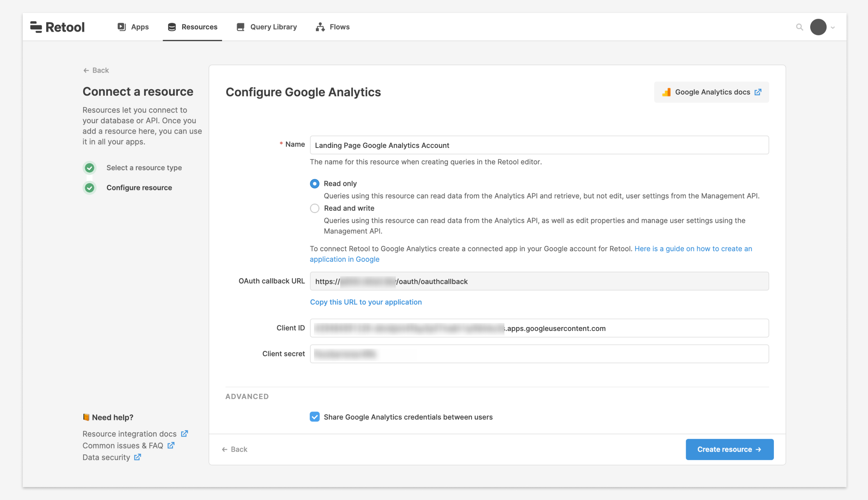Click the Flows workflow icon
Screen dimensions: 868x500
click(320, 27)
